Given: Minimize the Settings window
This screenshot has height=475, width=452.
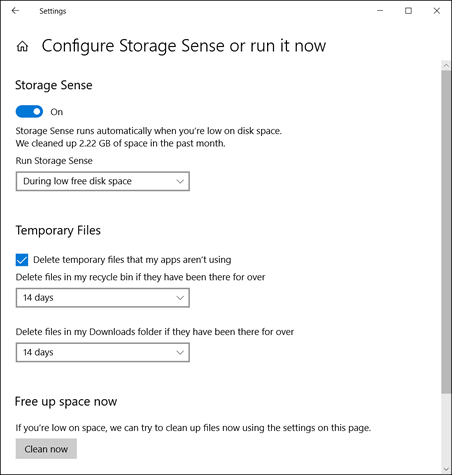Looking at the screenshot, I should click(380, 11).
